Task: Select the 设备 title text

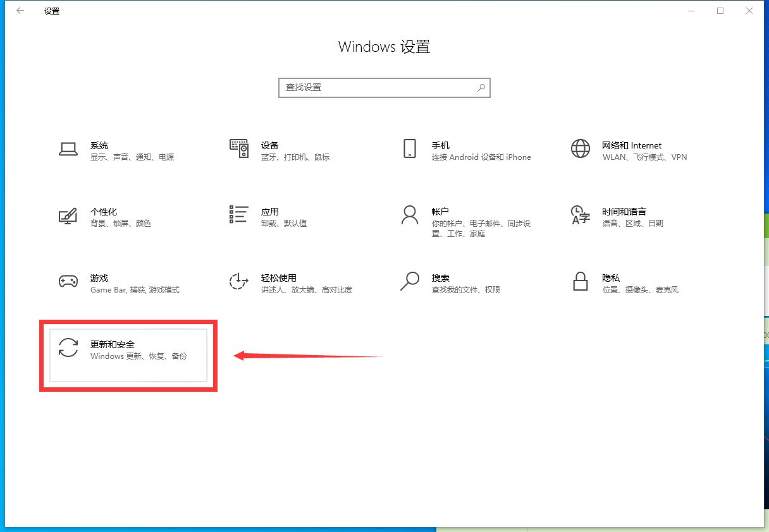Action: pos(270,145)
